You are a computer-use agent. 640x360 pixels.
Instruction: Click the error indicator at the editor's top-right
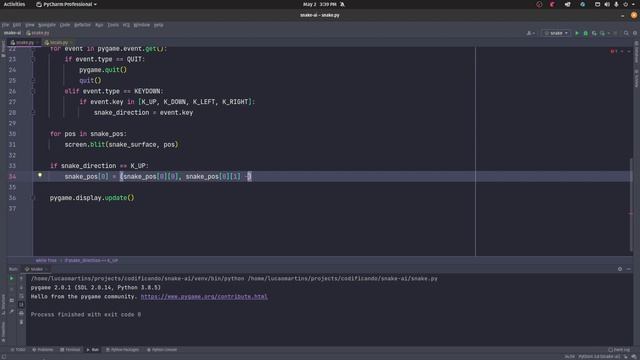tap(613, 51)
